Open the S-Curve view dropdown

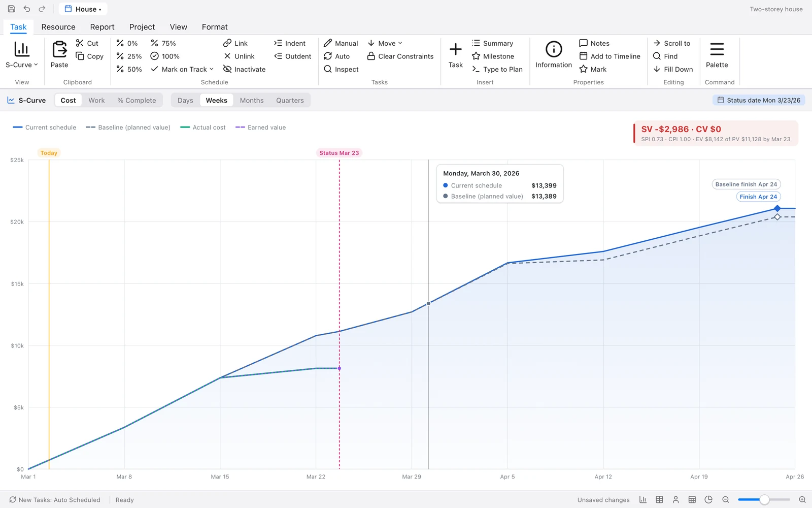[x=22, y=55]
